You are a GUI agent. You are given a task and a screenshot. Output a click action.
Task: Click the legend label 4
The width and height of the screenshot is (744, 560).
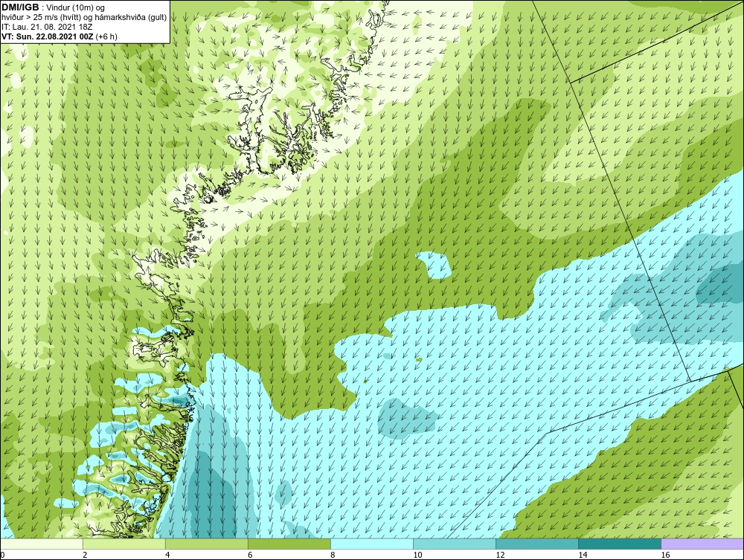pos(167,555)
